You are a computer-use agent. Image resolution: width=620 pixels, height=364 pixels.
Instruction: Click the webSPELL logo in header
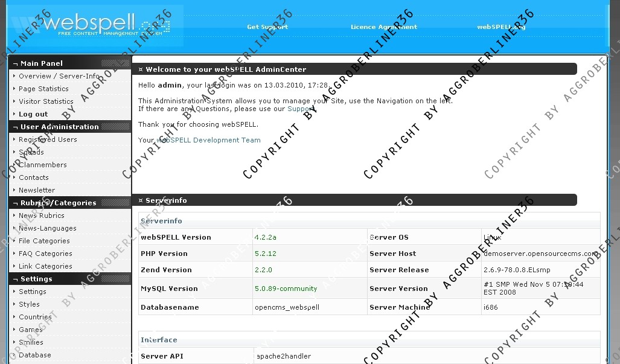click(x=97, y=25)
